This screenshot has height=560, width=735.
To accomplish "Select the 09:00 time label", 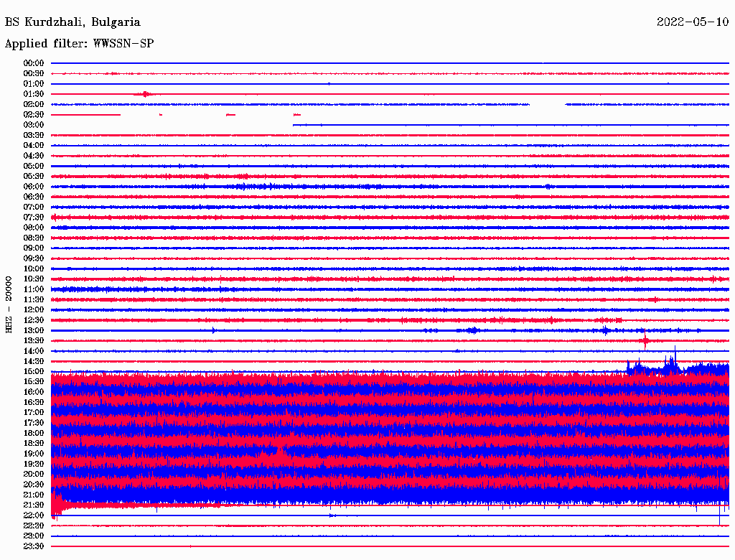I will click(34, 248).
